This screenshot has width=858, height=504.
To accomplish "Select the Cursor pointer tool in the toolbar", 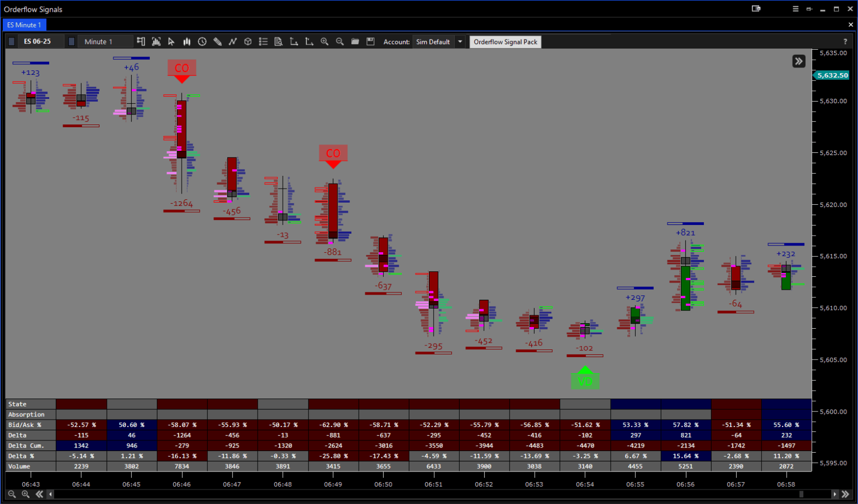I will 171,42.
